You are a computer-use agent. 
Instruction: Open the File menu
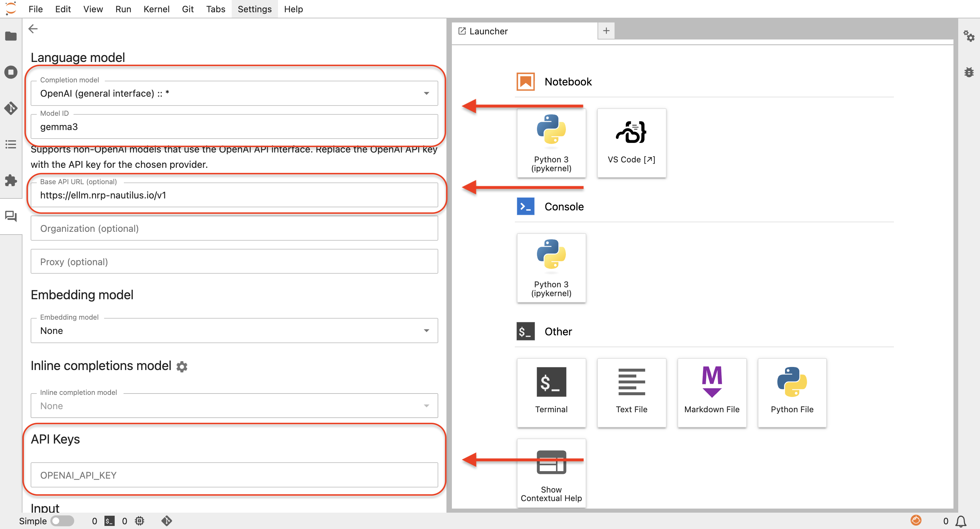(x=35, y=9)
